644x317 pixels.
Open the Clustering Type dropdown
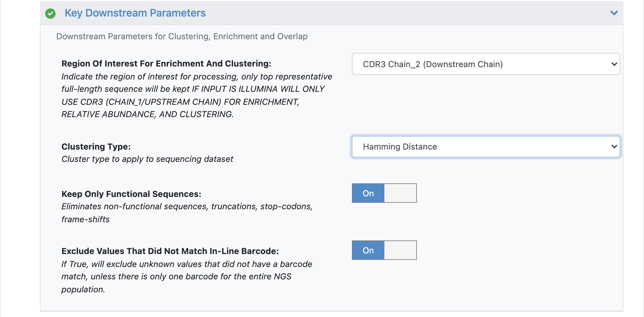coord(486,147)
